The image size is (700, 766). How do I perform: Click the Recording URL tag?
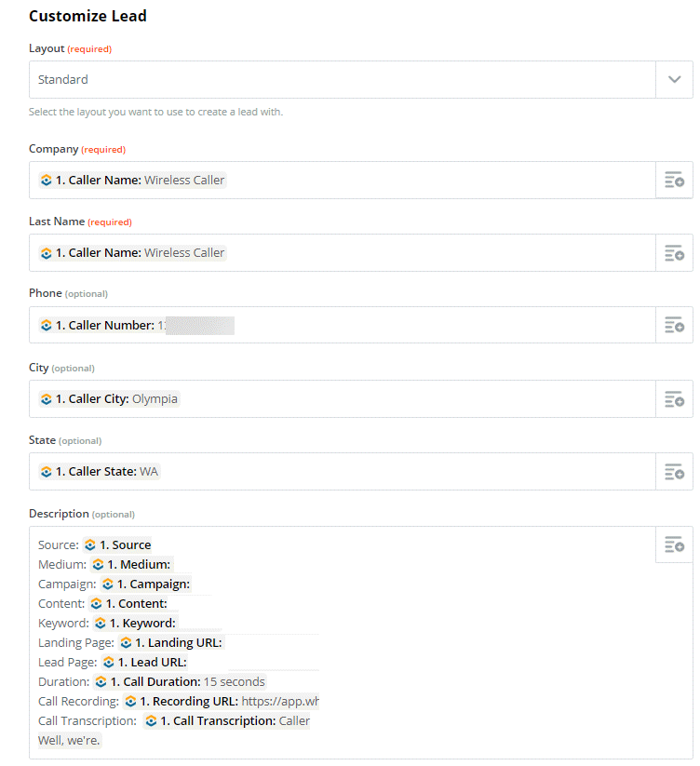(x=221, y=702)
